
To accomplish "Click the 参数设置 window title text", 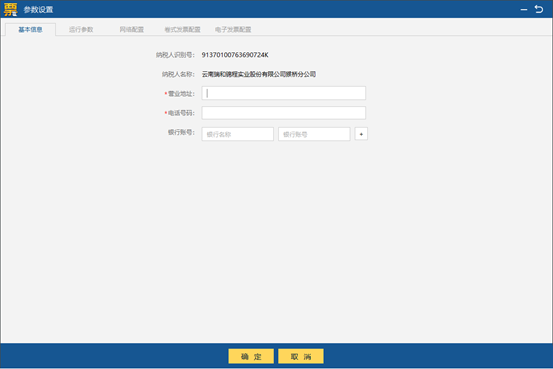I will (38, 10).
